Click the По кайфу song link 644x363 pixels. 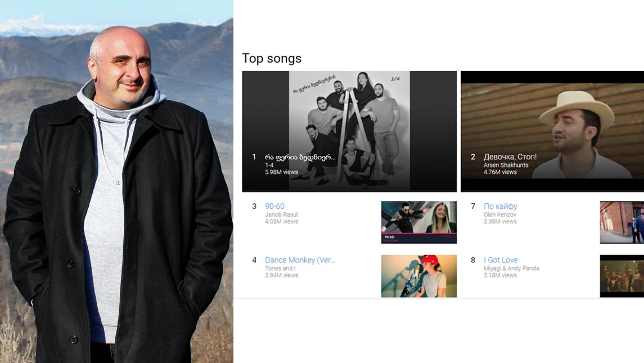[x=500, y=207]
